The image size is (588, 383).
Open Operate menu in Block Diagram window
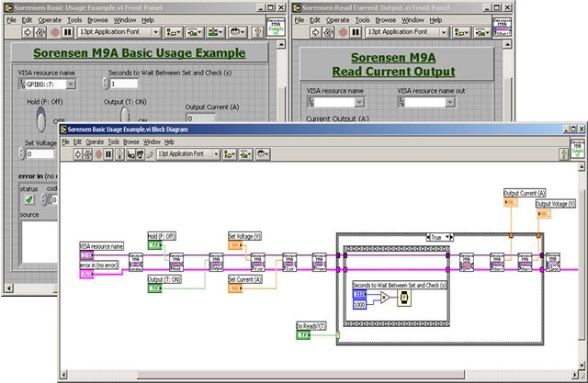pyautogui.click(x=94, y=142)
